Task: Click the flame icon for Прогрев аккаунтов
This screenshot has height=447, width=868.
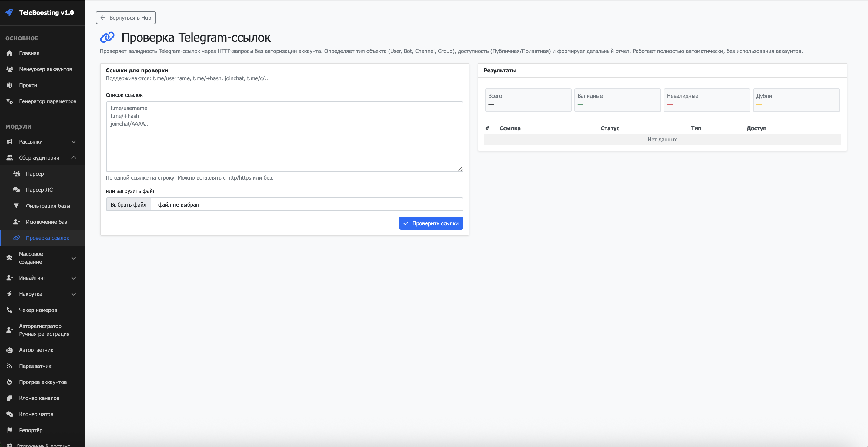Action: 9,382
